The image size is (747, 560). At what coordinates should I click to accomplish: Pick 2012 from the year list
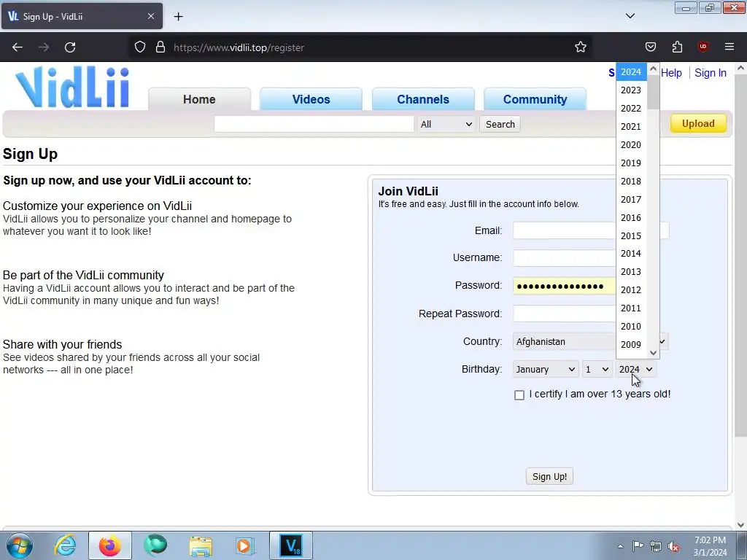pyautogui.click(x=631, y=289)
